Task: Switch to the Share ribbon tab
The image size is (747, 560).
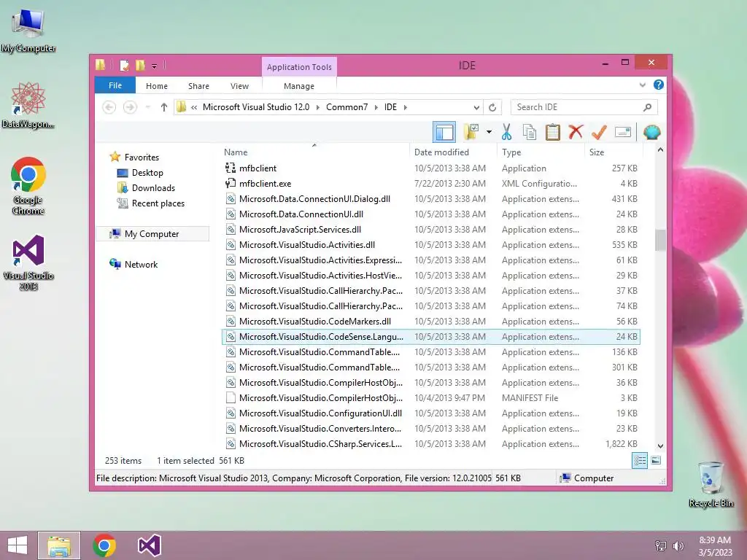Action: 198,86
